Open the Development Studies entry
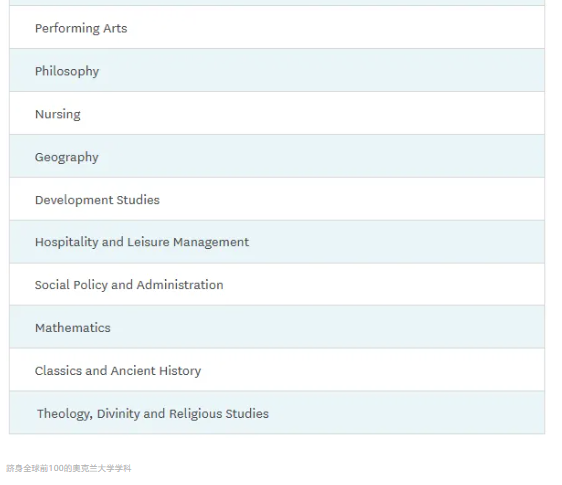Image resolution: width=562 pixels, height=485 pixels. click(277, 199)
